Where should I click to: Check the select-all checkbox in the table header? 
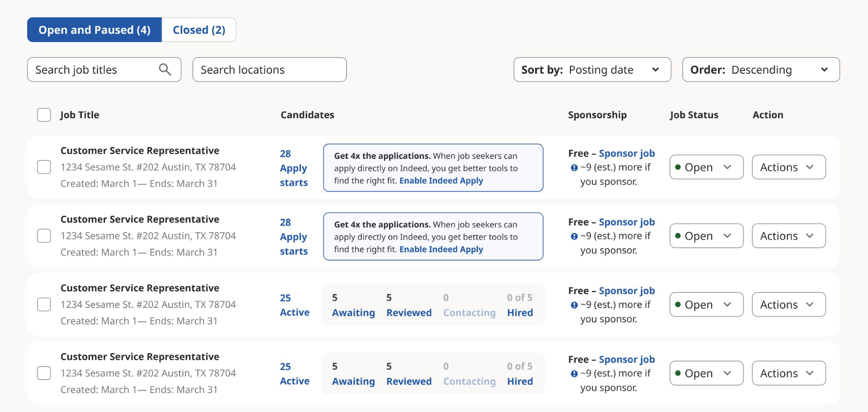[x=43, y=115]
